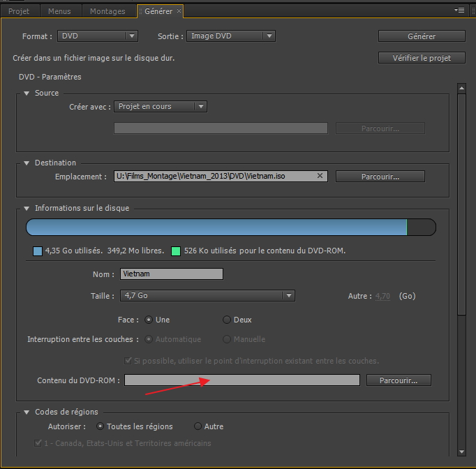Image resolution: width=476 pixels, height=469 pixels.
Task: Click the scrollbar up arrow
Action: point(461,88)
